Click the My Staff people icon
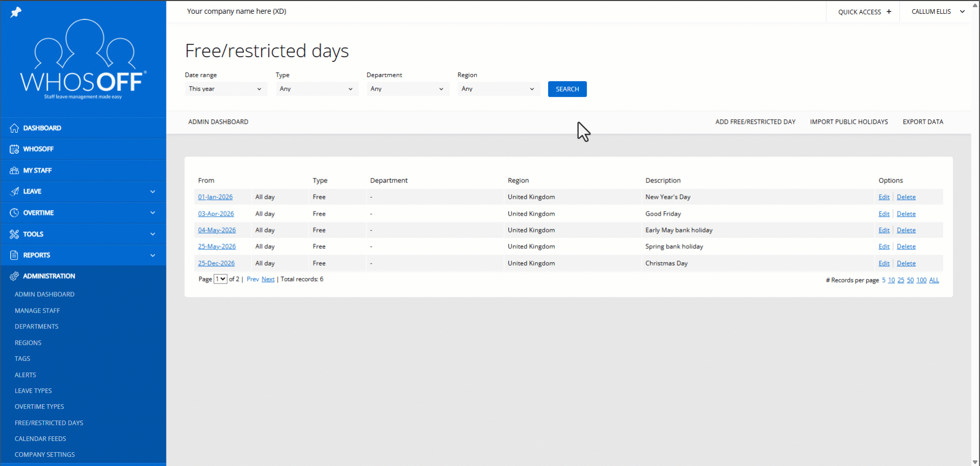The width and height of the screenshot is (980, 466). tap(14, 171)
